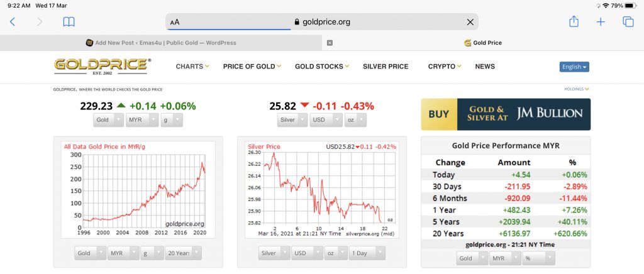
Task: Tap the goldprice.org address field
Action: [x=322, y=22]
